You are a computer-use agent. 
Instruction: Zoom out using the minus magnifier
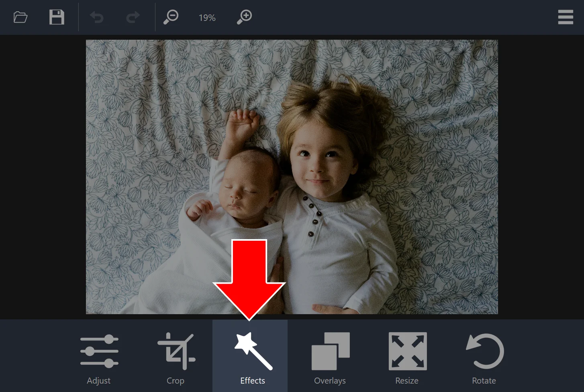tap(171, 17)
